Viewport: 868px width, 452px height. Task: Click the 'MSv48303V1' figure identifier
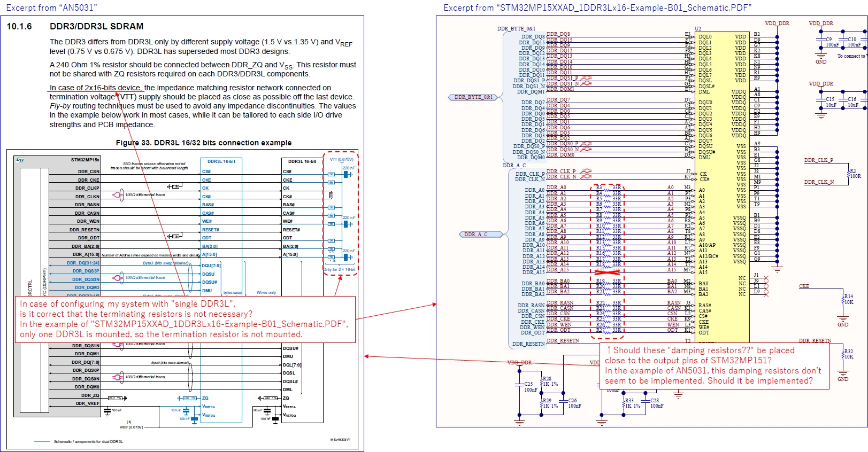pos(340,440)
